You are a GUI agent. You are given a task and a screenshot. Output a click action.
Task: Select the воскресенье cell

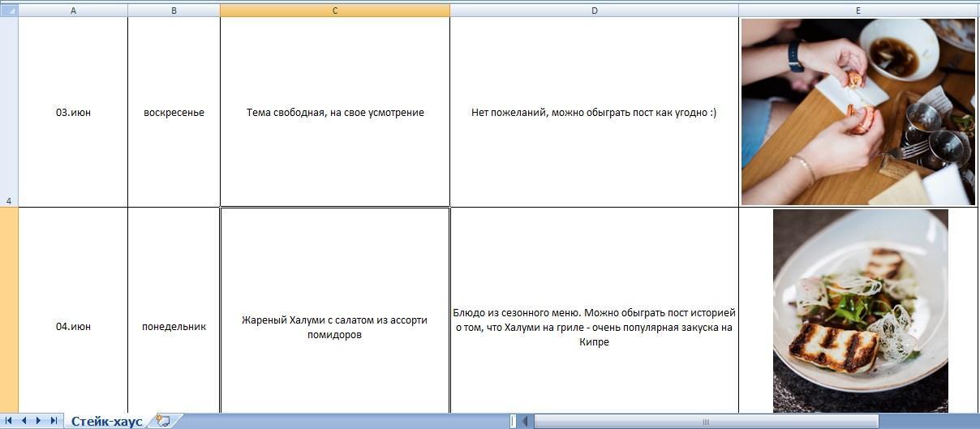[174, 113]
